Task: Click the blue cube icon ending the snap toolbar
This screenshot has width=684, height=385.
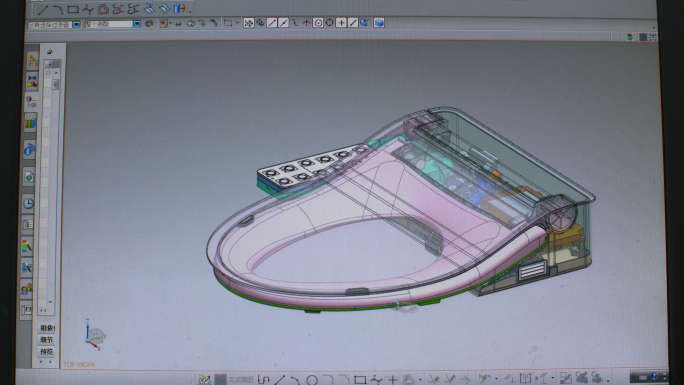Action: pyautogui.click(x=379, y=23)
